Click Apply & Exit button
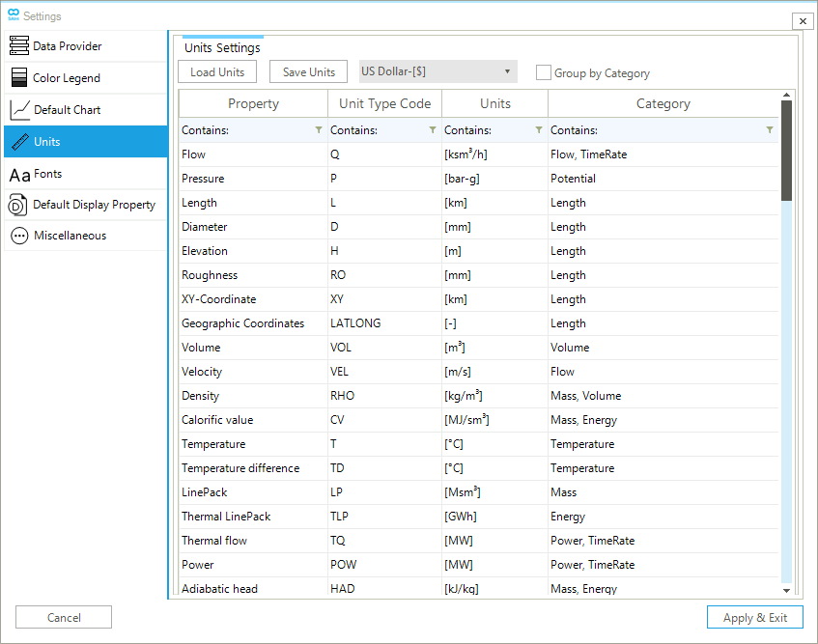This screenshot has width=818, height=644. click(754, 618)
